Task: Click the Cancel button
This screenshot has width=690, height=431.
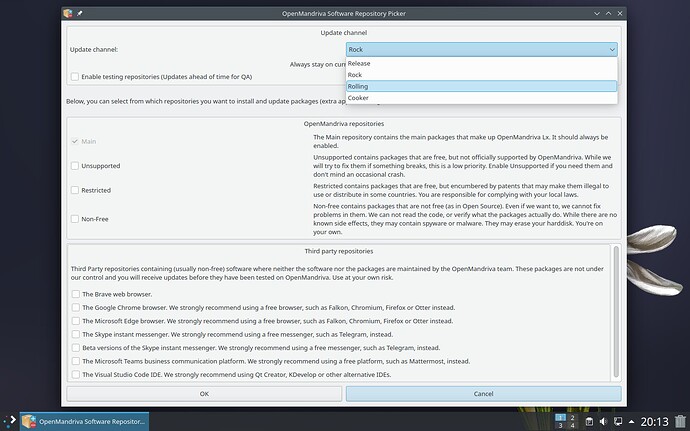Action: click(484, 394)
